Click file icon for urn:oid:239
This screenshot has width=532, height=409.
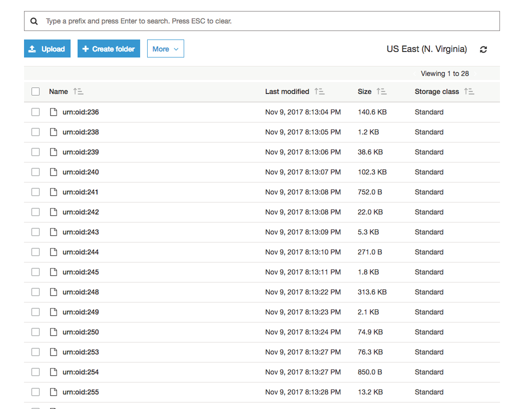[53, 152]
